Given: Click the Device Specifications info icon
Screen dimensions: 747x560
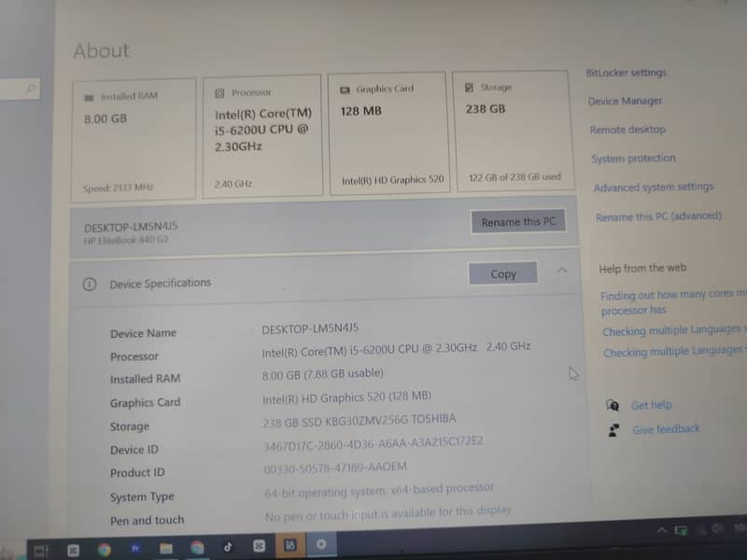Looking at the screenshot, I should (x=90, y=285).
